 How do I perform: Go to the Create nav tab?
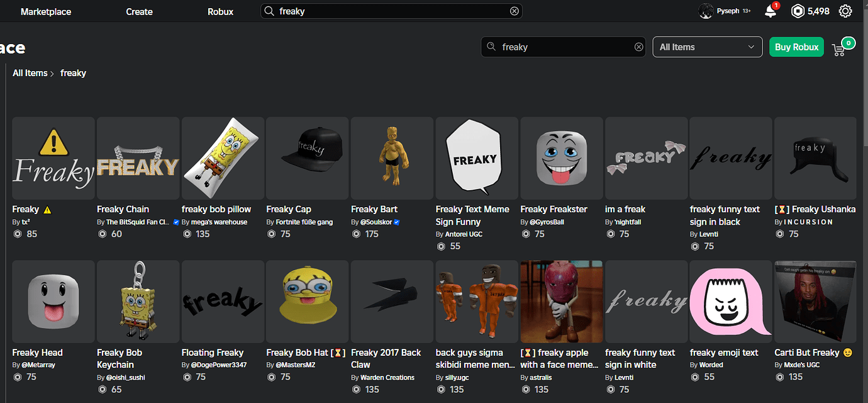click(139, 11)
